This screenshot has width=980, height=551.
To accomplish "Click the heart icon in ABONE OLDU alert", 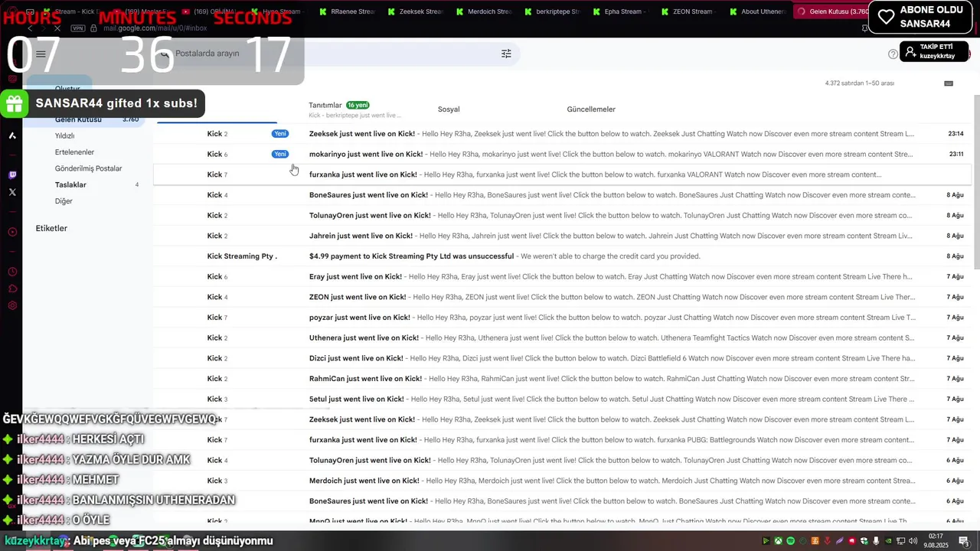I will point(886,18).
